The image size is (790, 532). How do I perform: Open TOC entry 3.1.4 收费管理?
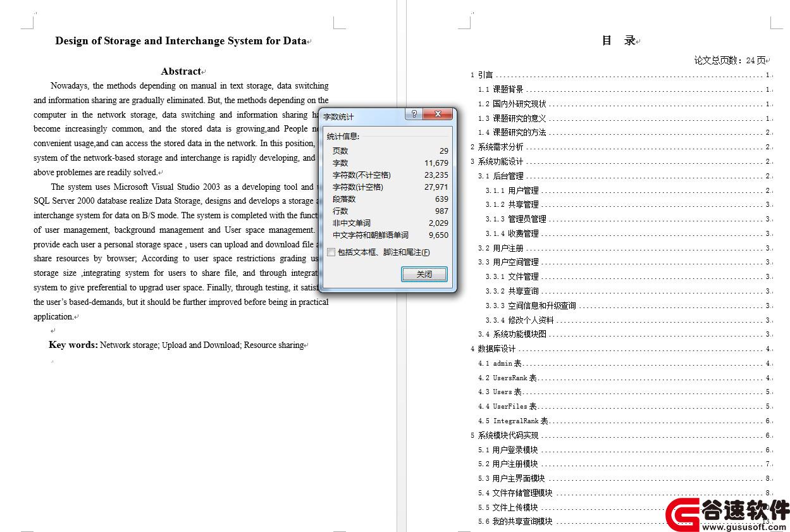[628, 233]
